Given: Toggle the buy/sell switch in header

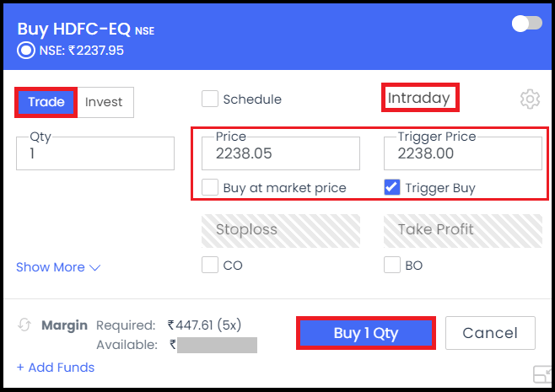Looking at the screenshot, I should pyautogui.click(x=526, y=24).
